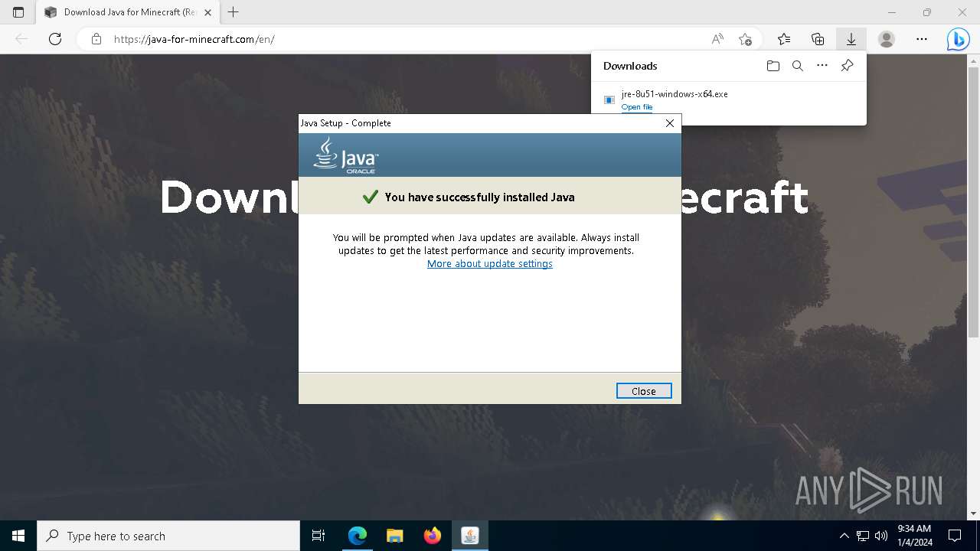Open Task View on taskbar
980x551 pixels.
(x=318, y=536)
